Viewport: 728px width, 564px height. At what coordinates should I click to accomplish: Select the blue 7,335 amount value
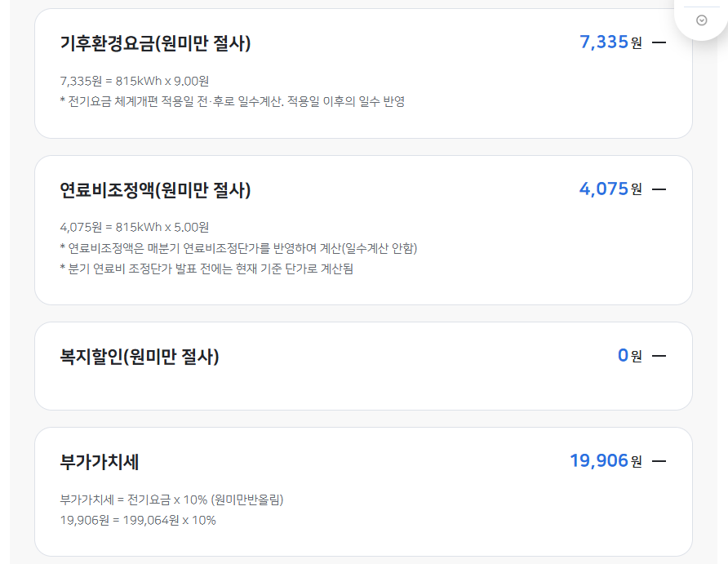coord(602,42)
